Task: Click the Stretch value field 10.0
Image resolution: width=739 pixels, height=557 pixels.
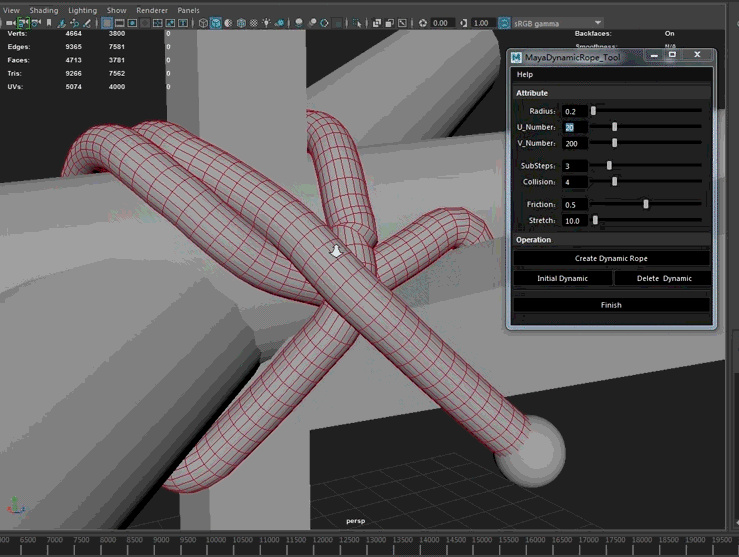Action: pos(575,221)
